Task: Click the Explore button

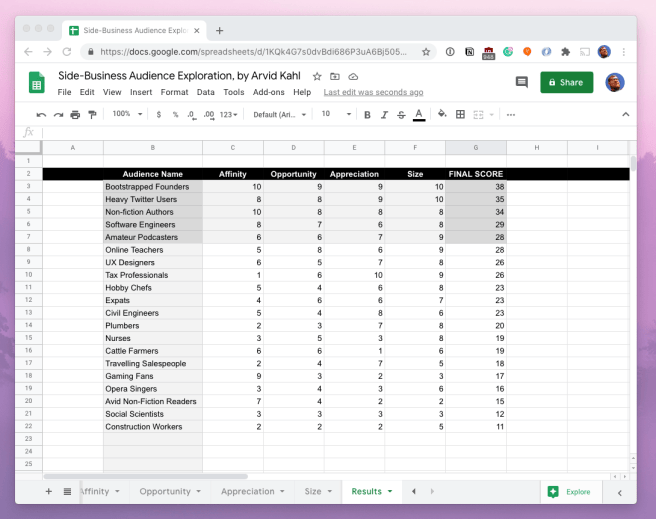Action: (x=569, y=492)
